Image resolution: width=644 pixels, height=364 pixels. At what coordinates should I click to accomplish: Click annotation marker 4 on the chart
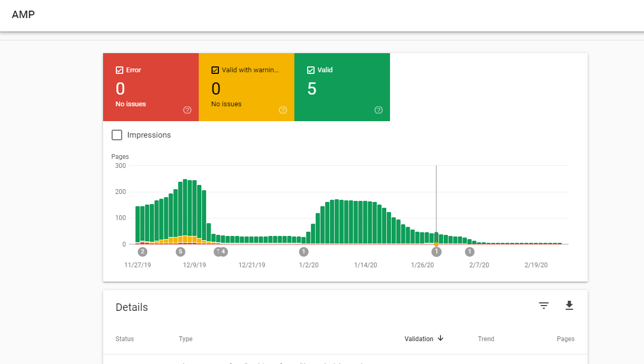(224, 252)
